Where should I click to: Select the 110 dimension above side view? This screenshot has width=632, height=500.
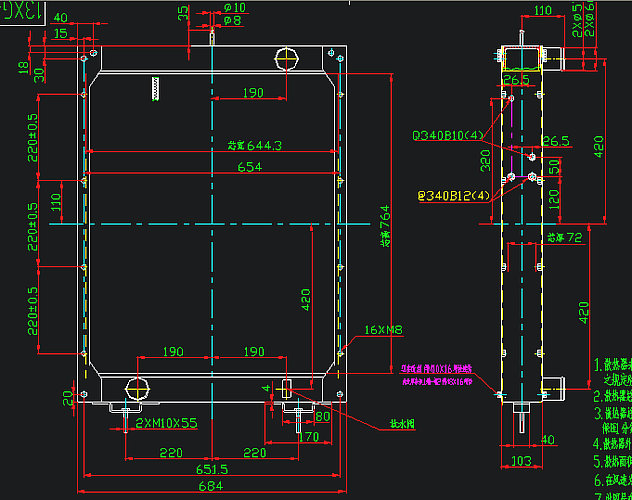coord(543,10)
